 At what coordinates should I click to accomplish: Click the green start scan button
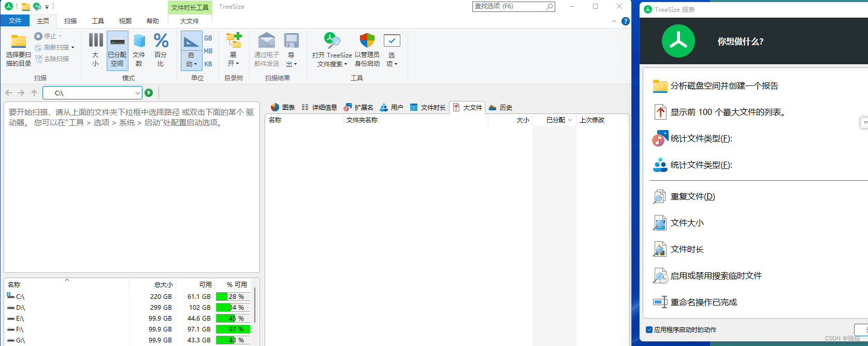(149, 93)
